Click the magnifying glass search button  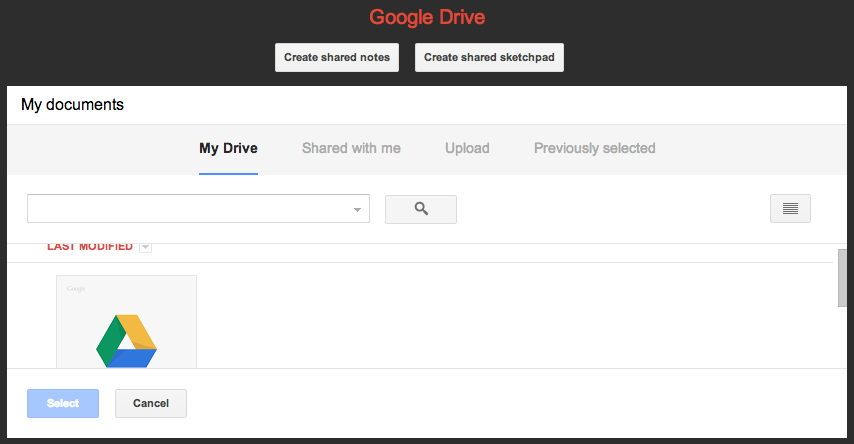tap(420, 209)
